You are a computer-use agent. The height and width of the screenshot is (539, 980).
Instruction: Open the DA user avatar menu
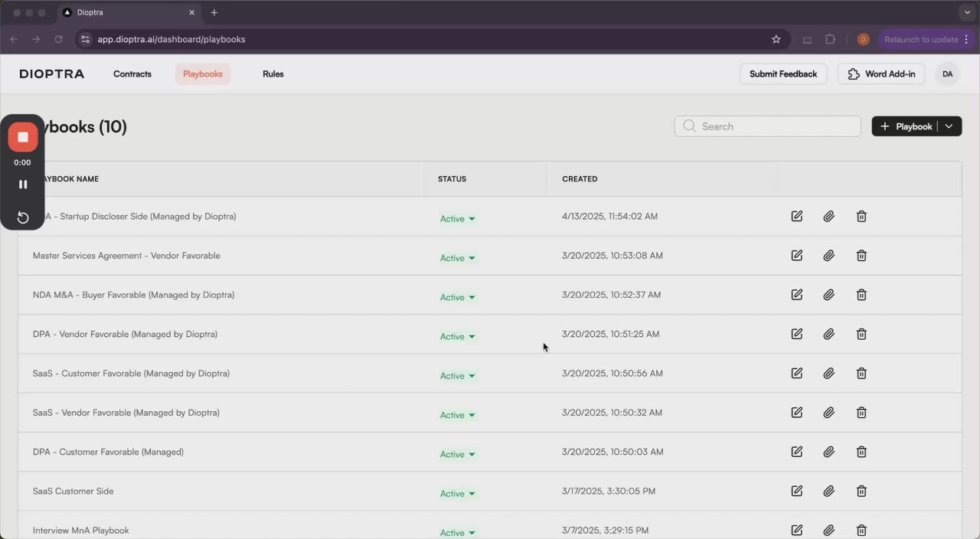pyautogui.click(x=947, y=74)
